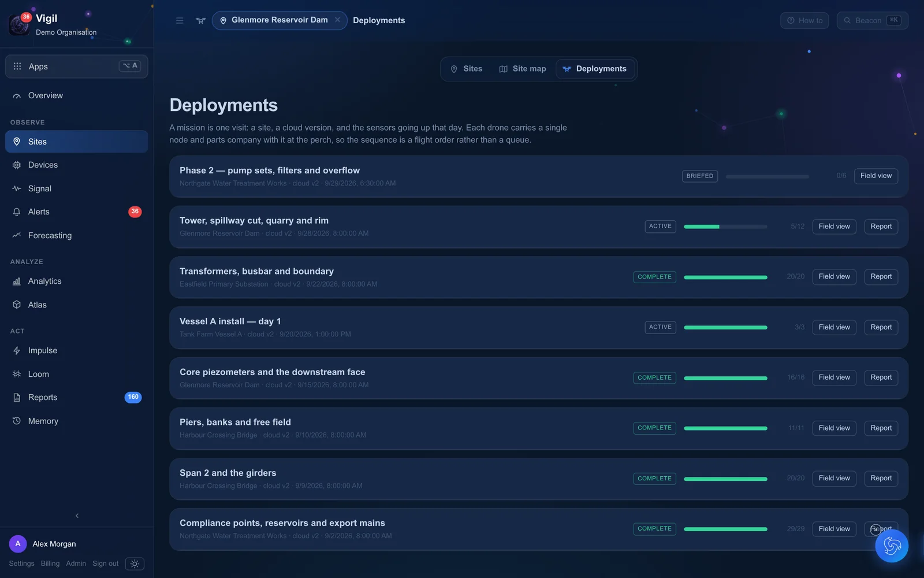Screen dimensions: 924x578
Task: Open Forecasting in sidebar
Action: pos(76,235)
